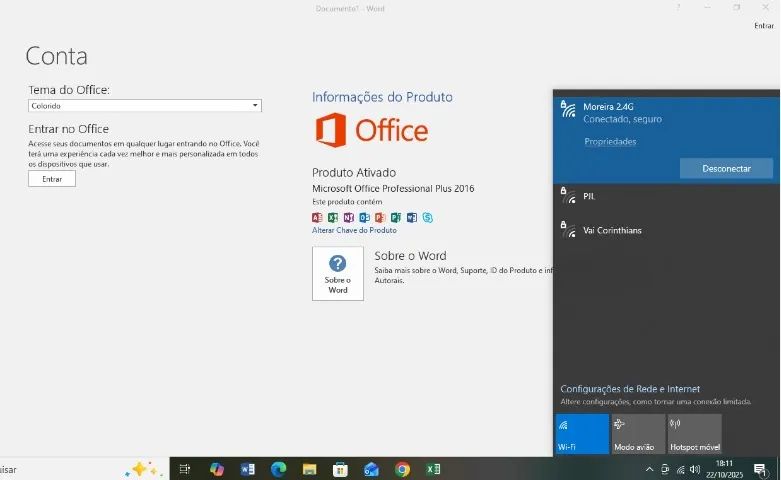Click the Word icon in product list
This screenshot has width=781, height=480.
[x=412, y=218]
